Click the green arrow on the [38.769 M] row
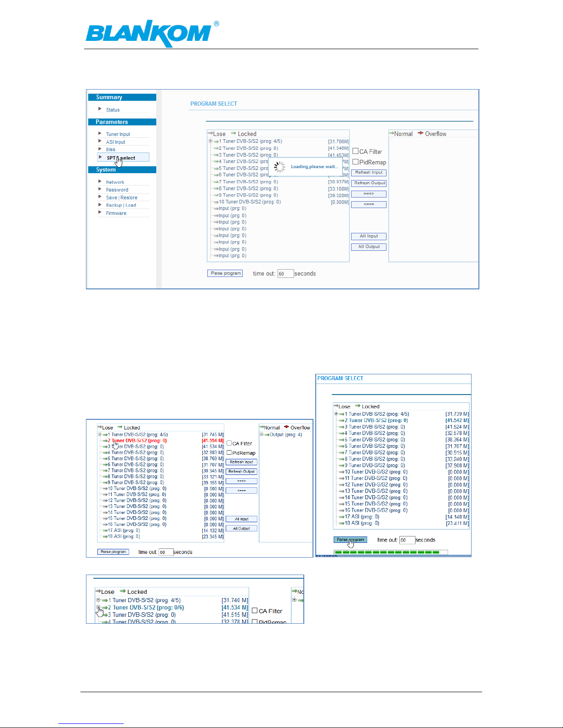Viewport: 563px width, 728px height. pyautogui.click(x=105, y=459)
